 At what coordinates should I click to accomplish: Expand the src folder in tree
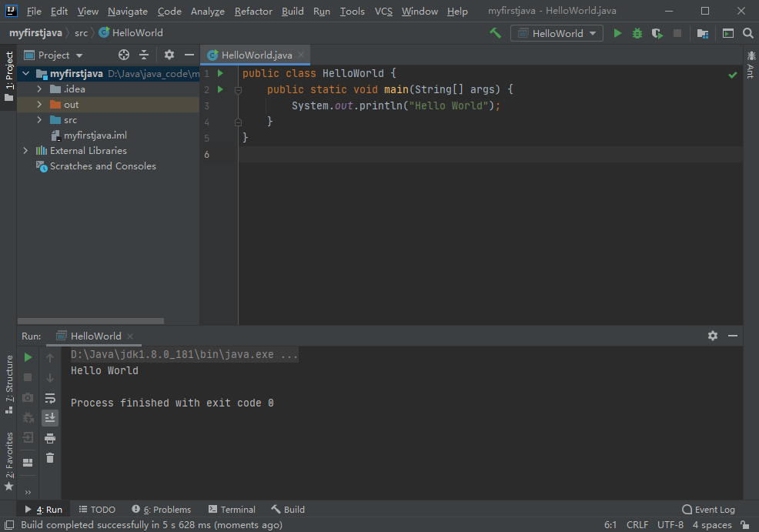click(39, 120)
